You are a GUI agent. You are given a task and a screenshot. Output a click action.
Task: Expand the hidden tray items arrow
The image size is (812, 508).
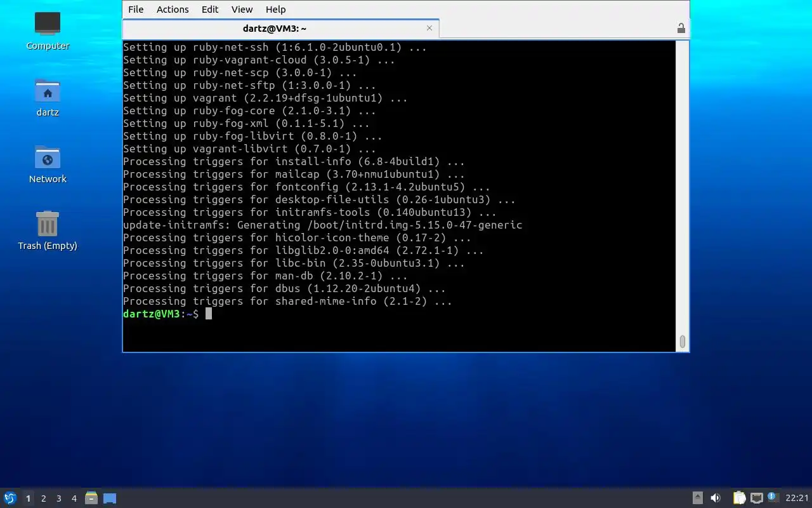point(697,498)
